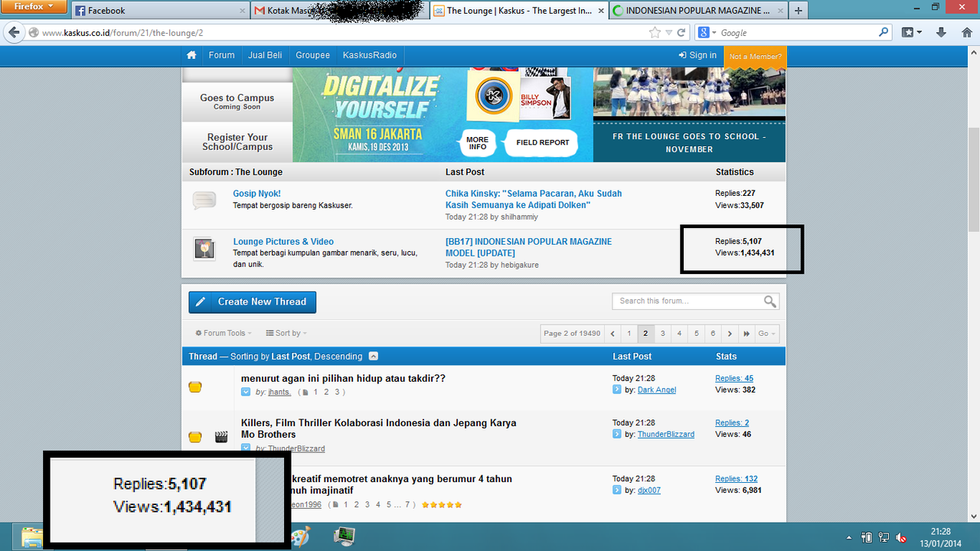
Task: Open the Google search engine dropdown
Action: point(707,33)
